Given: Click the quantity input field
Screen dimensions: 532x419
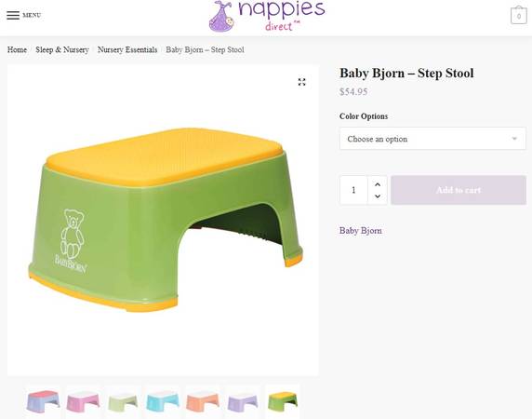Looking at the screenshot, I should click(353, 190).
